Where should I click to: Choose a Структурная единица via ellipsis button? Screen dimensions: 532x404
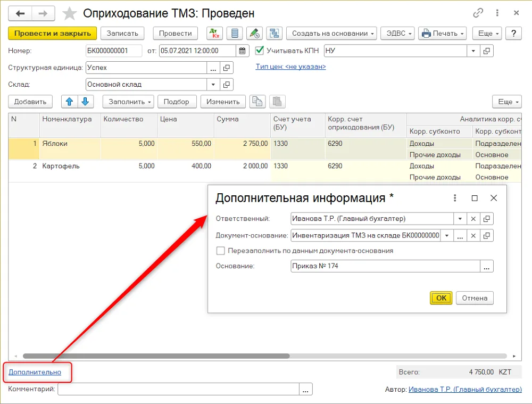pos(213,68)
